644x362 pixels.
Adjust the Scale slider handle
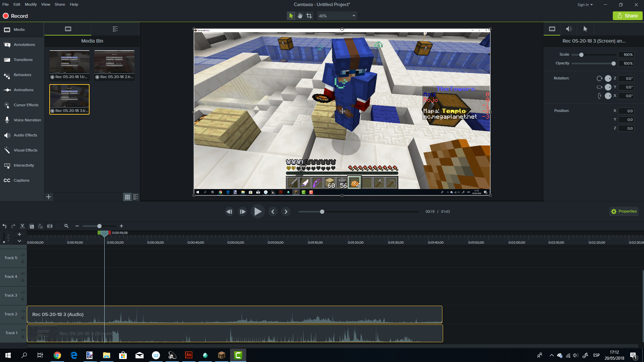[581, 55]
